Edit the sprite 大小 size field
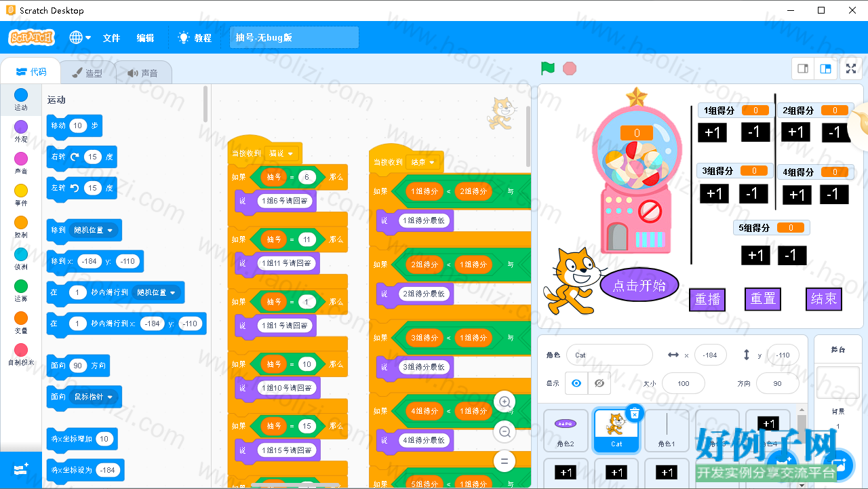The image size is (868, 489). click(x=683, y=383)
